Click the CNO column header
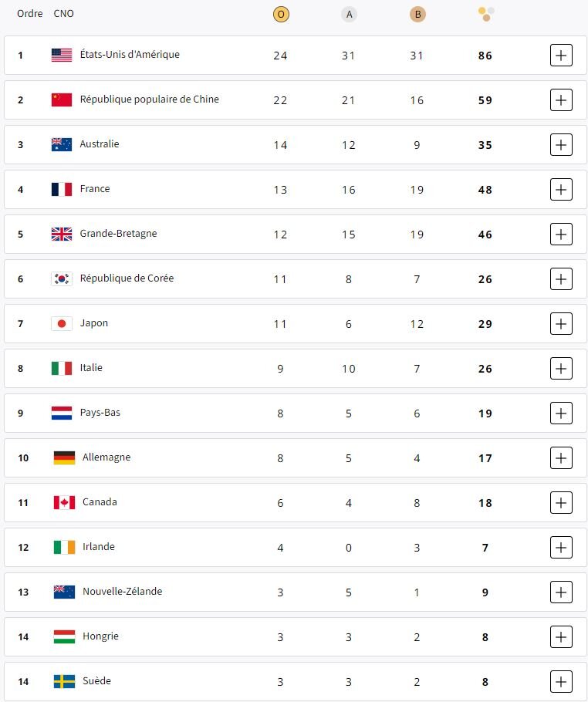588x702 pixels. point(64,14)
